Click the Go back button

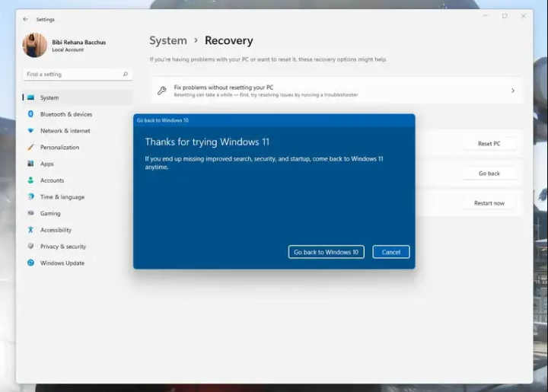click(489, 174)
